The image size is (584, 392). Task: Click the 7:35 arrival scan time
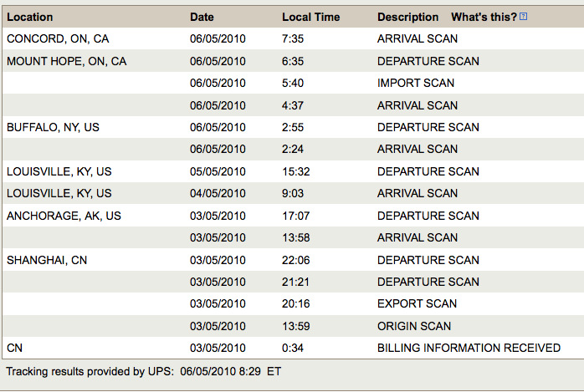click(x=293, y=38)
